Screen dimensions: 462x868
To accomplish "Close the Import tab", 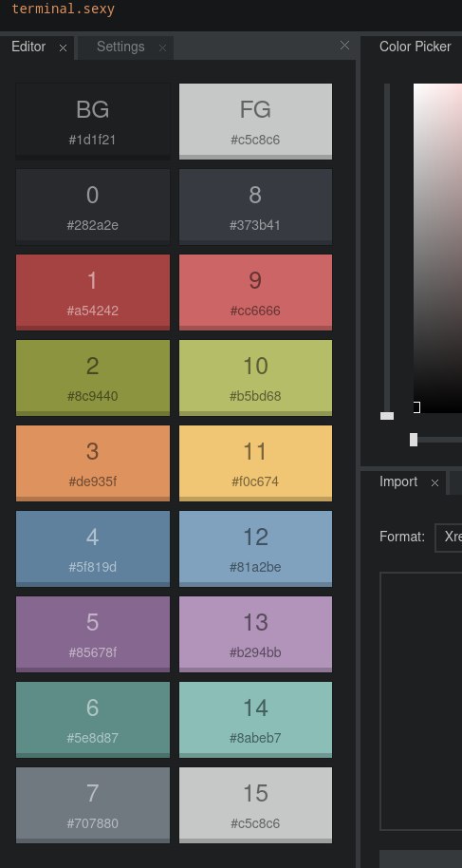I will 434,483.
